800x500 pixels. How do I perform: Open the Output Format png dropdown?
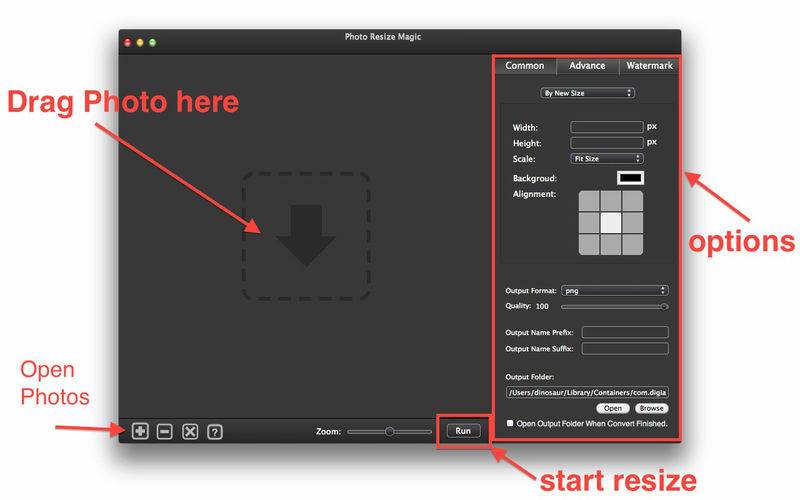tap(614, 290)
